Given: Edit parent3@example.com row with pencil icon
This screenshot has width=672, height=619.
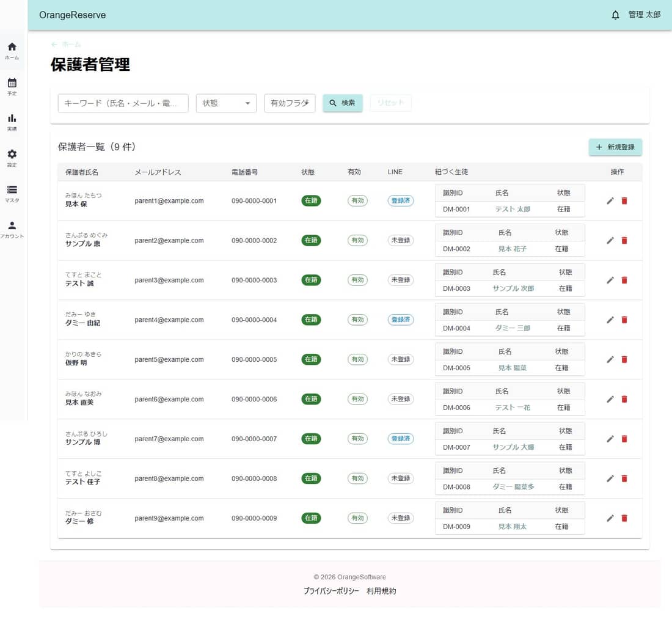Looking at the screenshot, I should pyautogui.click(x=610, y=280).
